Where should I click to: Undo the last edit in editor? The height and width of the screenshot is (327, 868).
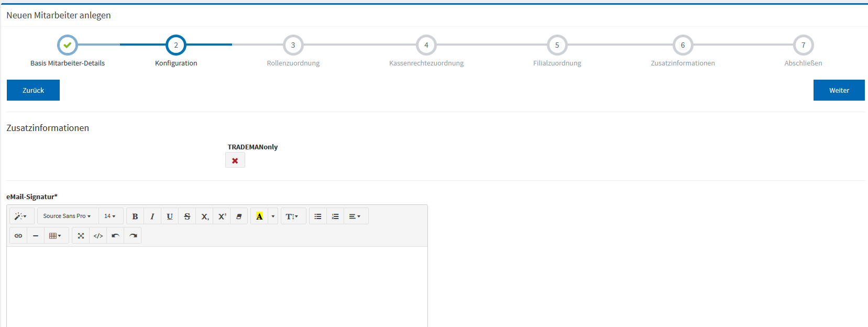click(x=115, y=236)
